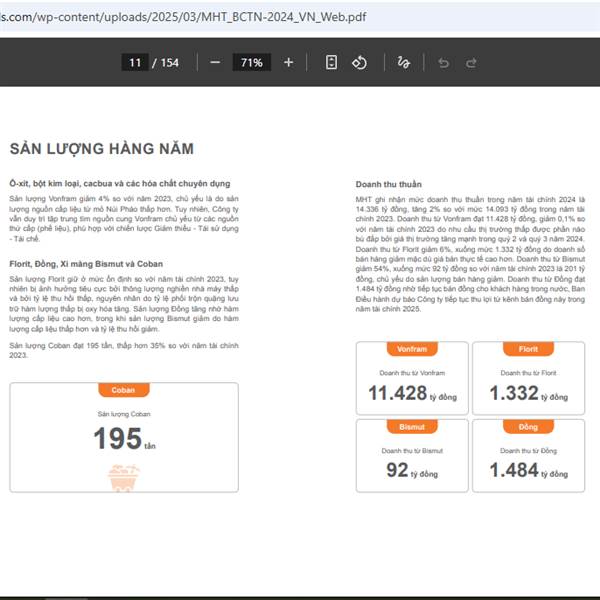The image size is (600, 600).
Task: Rotate the document with the rotate icon
Action: [359, 62]
